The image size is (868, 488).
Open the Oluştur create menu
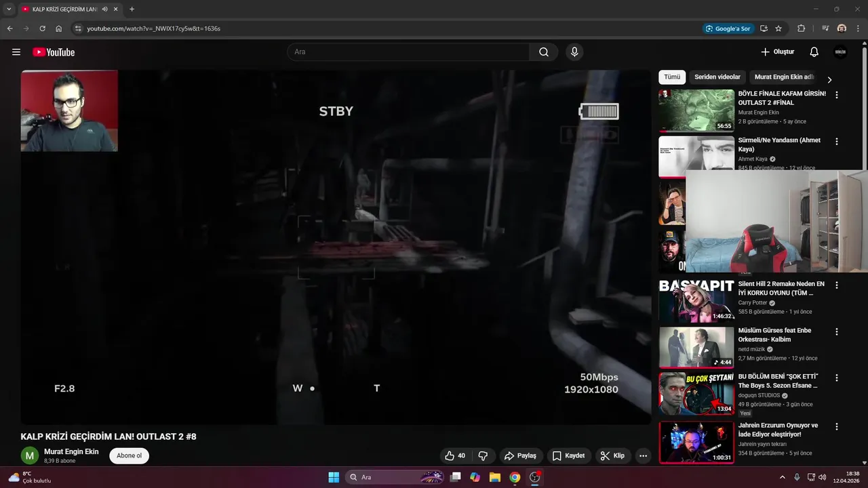[x=777, y=52]
